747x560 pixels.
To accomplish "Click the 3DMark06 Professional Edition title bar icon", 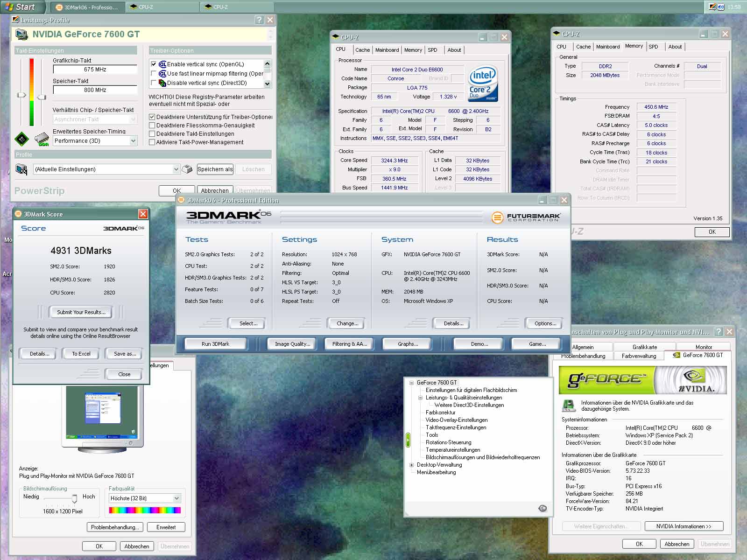I will (181, 200).
